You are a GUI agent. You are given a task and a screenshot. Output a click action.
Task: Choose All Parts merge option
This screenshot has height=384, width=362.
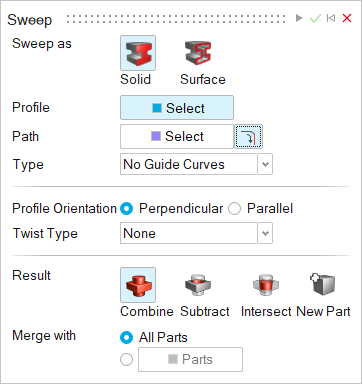(x=126, y=338)
